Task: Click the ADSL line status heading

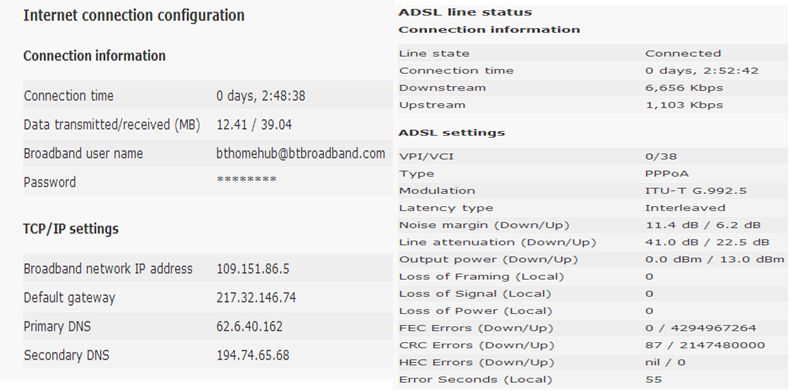Action: click(465, 12)
